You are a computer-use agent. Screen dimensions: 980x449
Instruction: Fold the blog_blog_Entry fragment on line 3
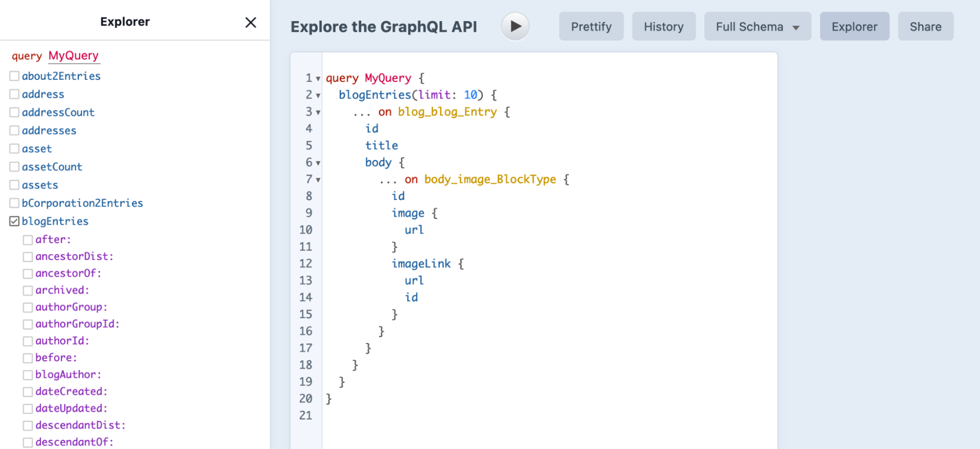pos(318,113)
